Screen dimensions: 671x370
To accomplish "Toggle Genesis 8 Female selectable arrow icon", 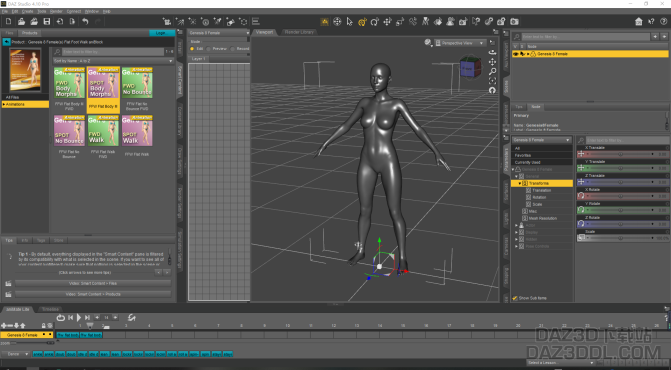I will pyautogui.click(x=523, y=54).
